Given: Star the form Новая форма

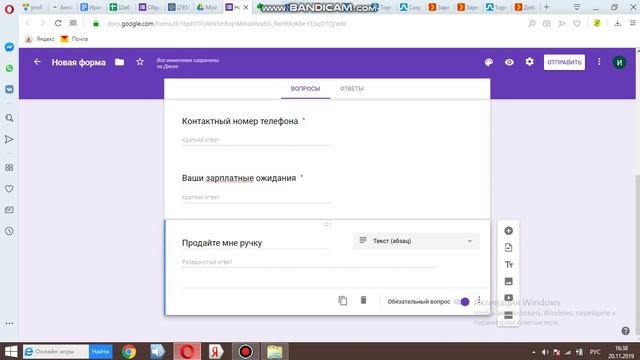Looking at the screenshot, I should pyautogui.click(x=140, y=62).
